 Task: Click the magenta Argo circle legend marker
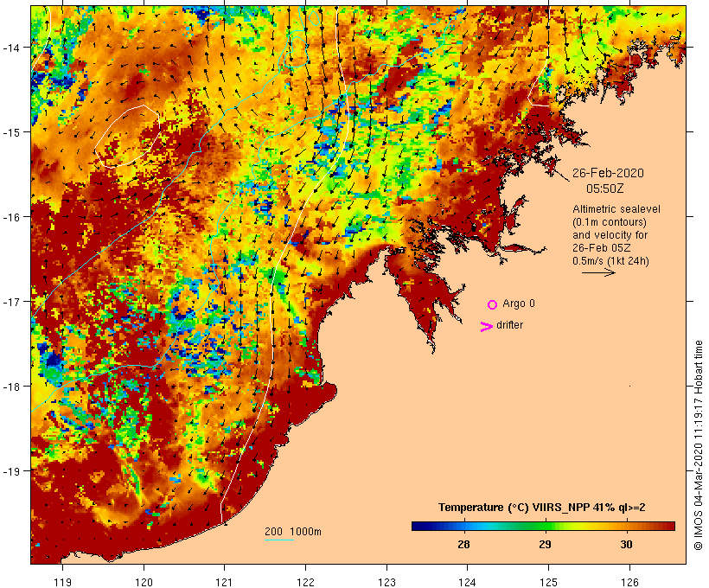[x=493, y=304]
